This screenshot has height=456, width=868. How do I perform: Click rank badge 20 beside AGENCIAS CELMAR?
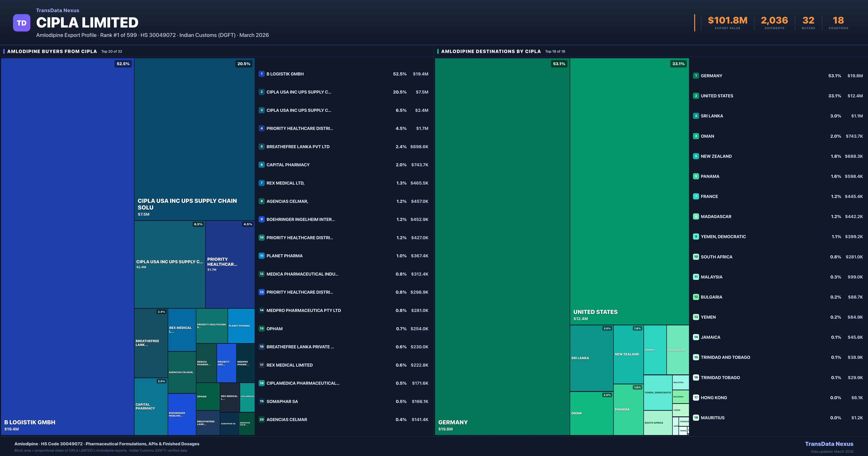(261, 420)
